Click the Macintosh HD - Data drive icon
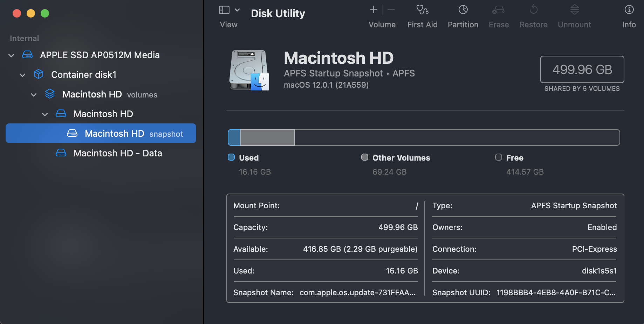Image resolution: width=644 pixels, height=324 pixels. [x=61, y=153]
